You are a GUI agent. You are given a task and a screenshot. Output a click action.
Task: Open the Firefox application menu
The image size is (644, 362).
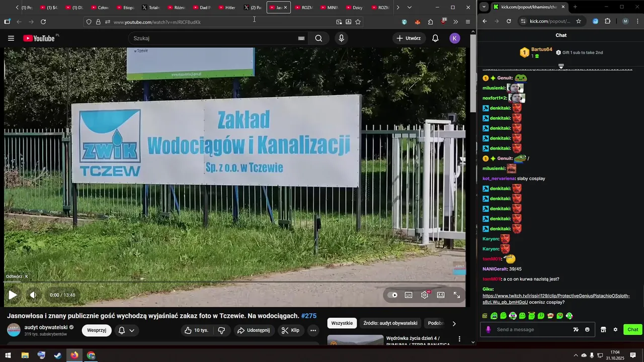(x=468, y=22)
